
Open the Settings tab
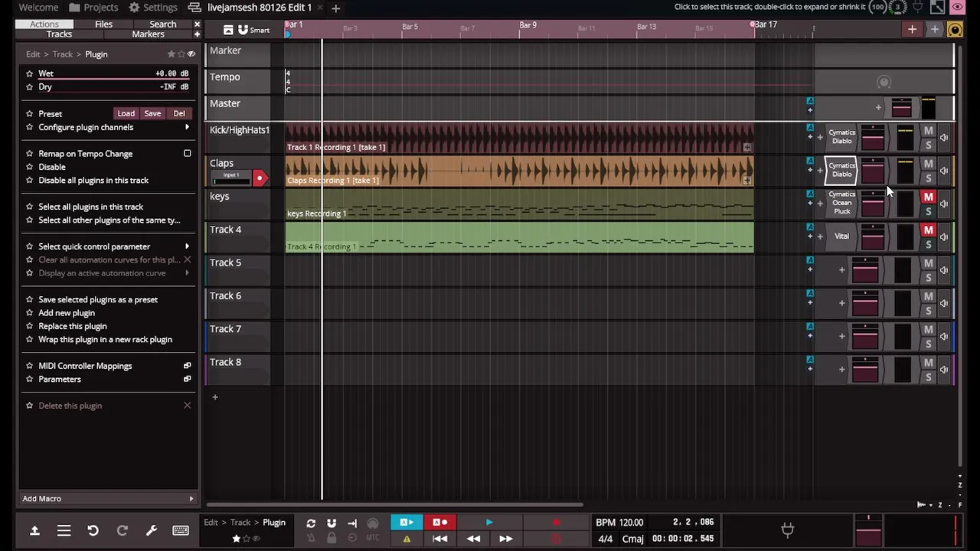[153, 8]
